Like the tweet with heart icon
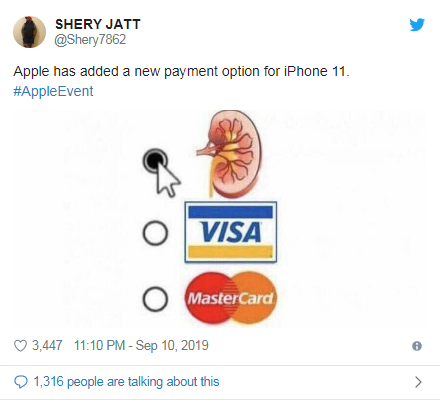440x404 pixels. click(20, 346)
